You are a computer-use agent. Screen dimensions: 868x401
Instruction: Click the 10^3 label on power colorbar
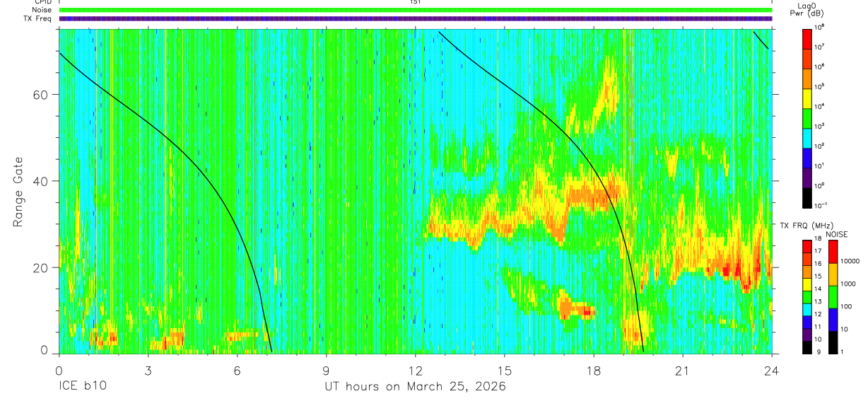pyautogui.click(x=820, y=127)
